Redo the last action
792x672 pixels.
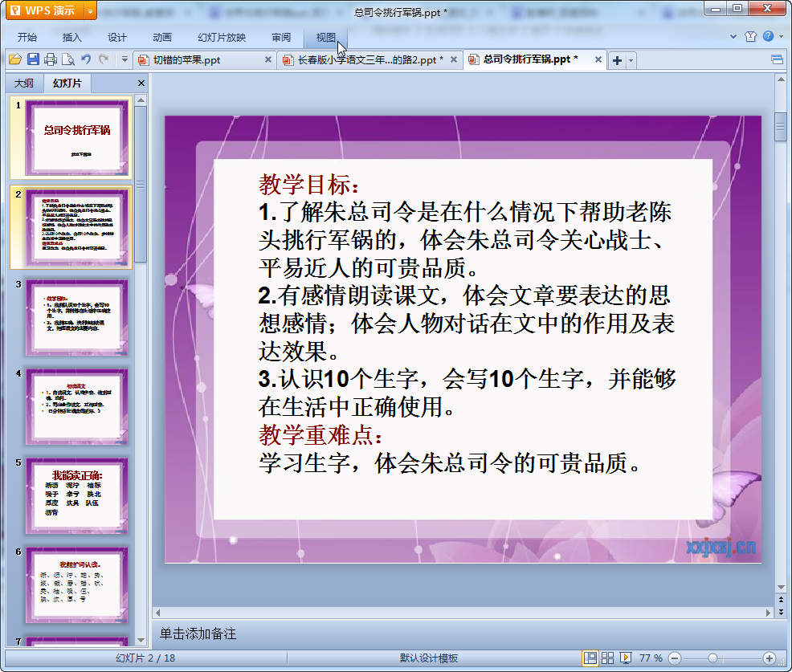click(104, 59)
